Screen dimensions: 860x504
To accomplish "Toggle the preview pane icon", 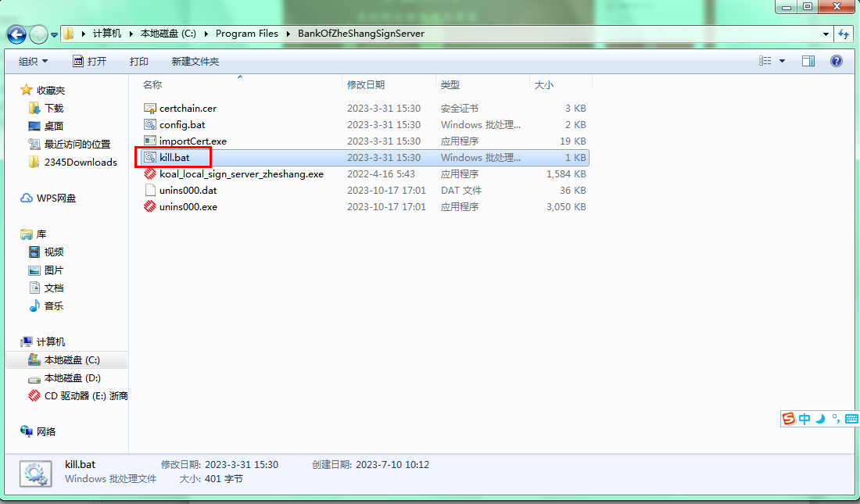I will click(808, 61).
